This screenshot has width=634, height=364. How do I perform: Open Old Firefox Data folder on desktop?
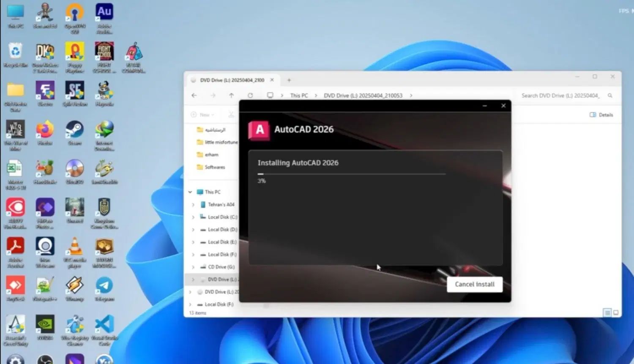pos(15,96)
